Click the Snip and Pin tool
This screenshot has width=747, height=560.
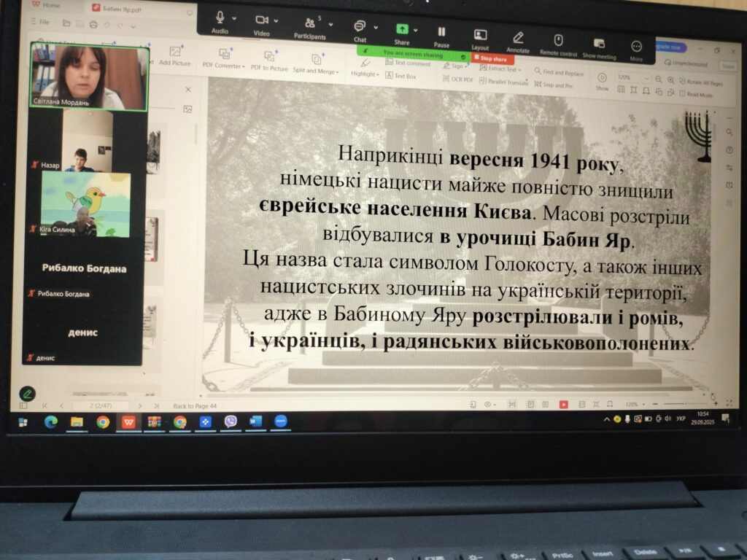coord(553,85)
